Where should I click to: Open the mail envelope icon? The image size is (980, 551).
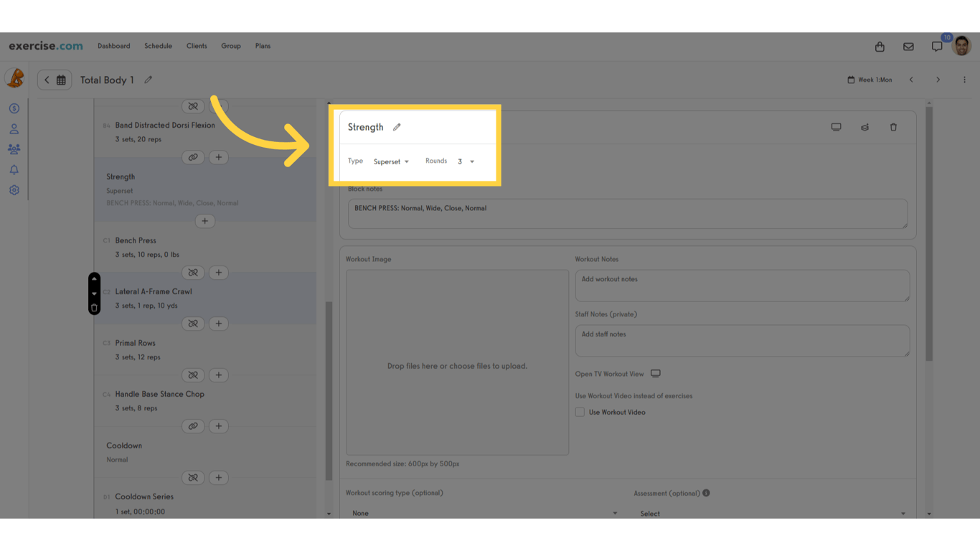point(908,47)
